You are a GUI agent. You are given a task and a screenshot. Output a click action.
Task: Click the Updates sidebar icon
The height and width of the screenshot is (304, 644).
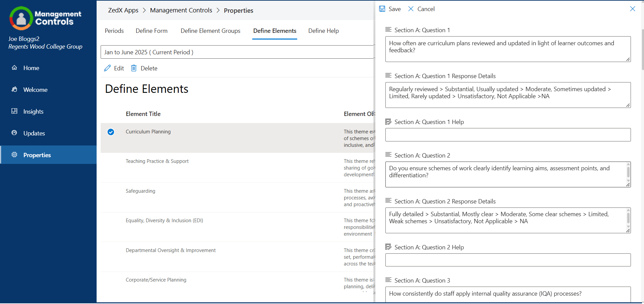click(x=14, y=133)
